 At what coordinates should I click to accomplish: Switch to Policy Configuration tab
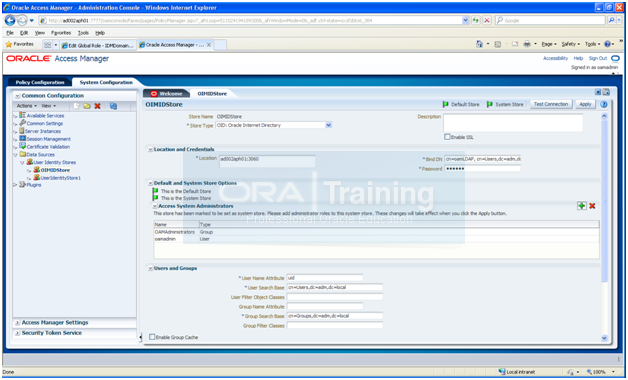40,82
